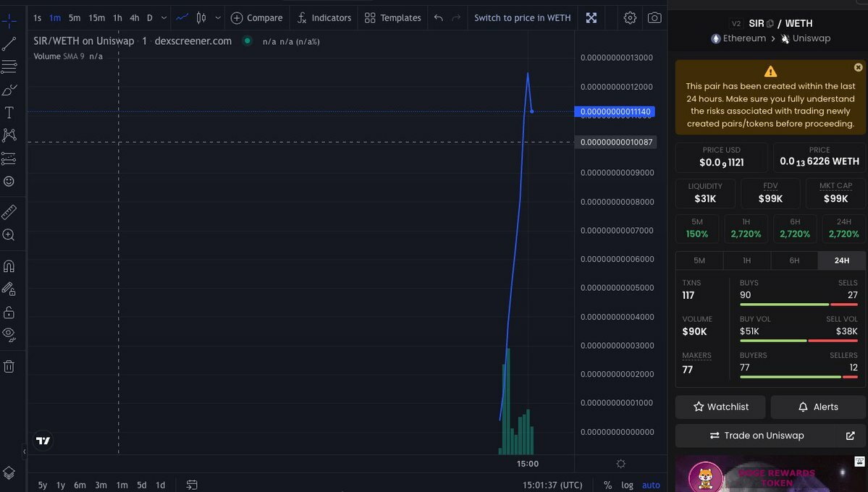This screenshot has width=868, height=492.
Task: Open the Doge Rewards Token ad
Action: 770,474
